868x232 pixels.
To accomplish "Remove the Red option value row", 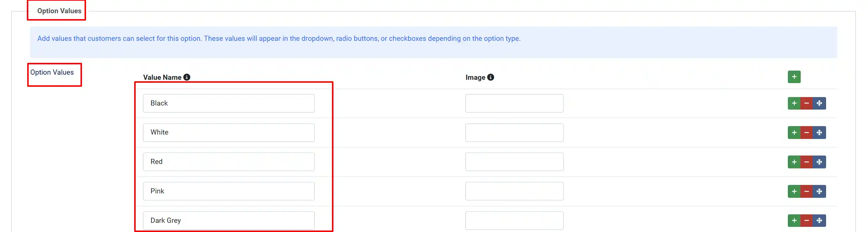I will [807, 162].
